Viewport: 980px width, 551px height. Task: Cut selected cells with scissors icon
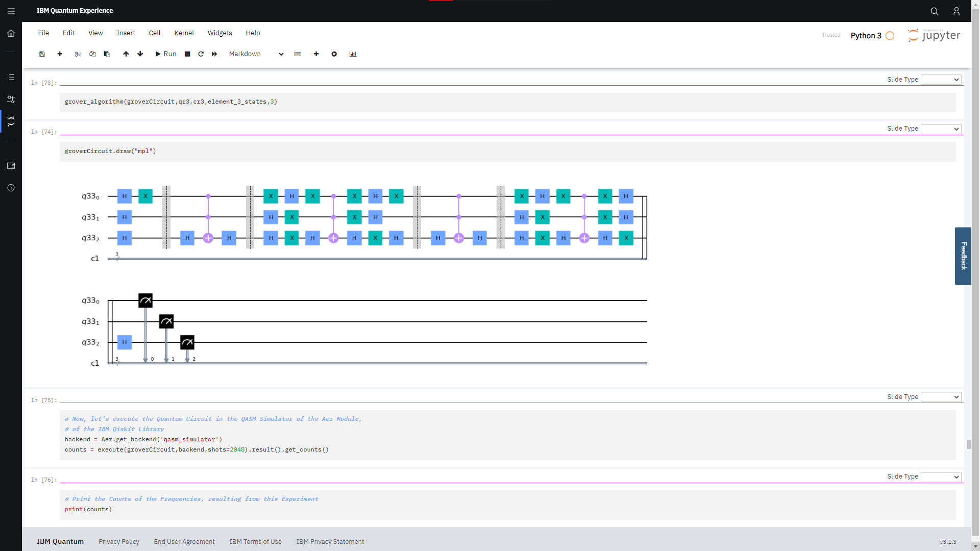click(x=78, y=54)
